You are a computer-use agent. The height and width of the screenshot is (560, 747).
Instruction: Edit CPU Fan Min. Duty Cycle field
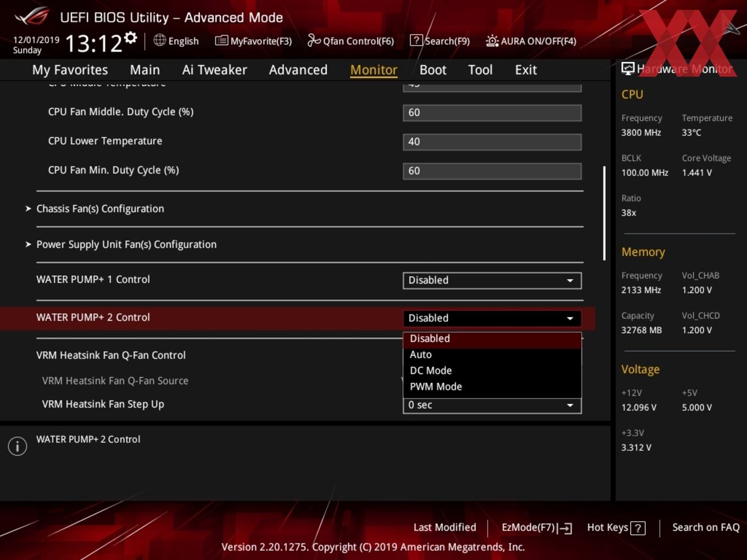click(x=492, y=171)
